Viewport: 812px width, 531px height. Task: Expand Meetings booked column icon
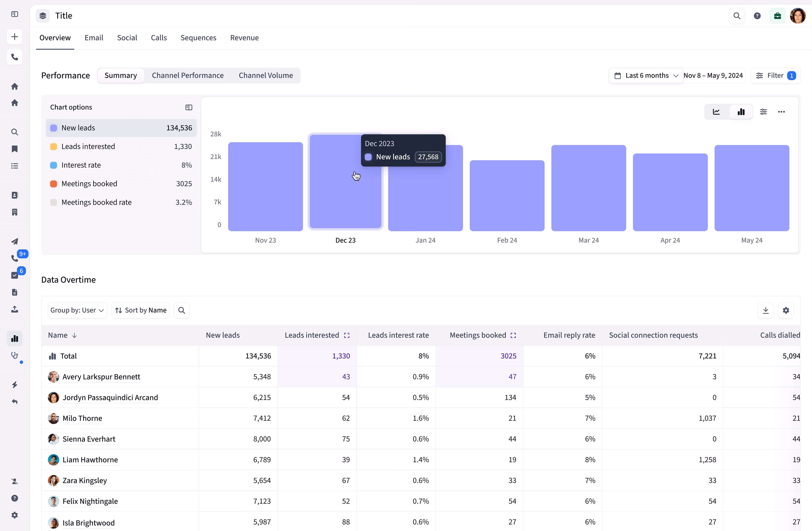coord(513,336)
